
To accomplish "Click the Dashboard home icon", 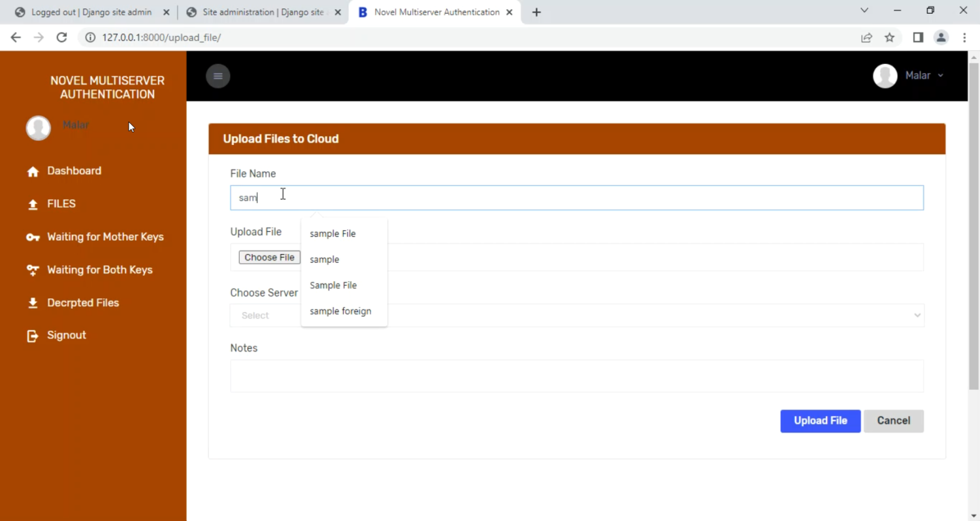I will click(33, 172).
